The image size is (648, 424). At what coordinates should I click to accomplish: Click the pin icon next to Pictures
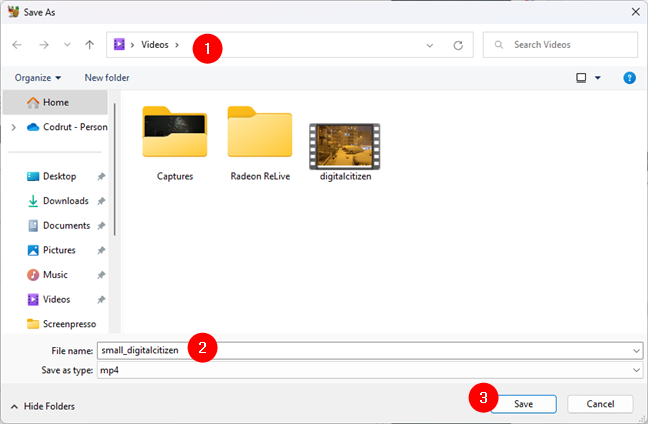coord(101,250)
